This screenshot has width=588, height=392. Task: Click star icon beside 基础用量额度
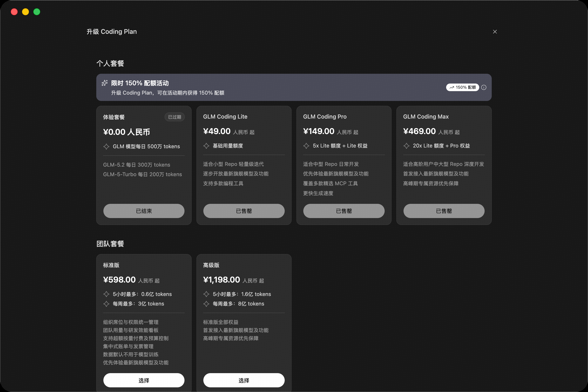(206, 146)
